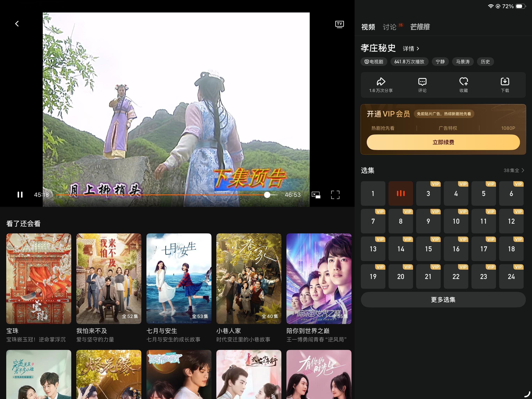Select VIP episode 8
The image size is (532, 399).
[401, 221]
